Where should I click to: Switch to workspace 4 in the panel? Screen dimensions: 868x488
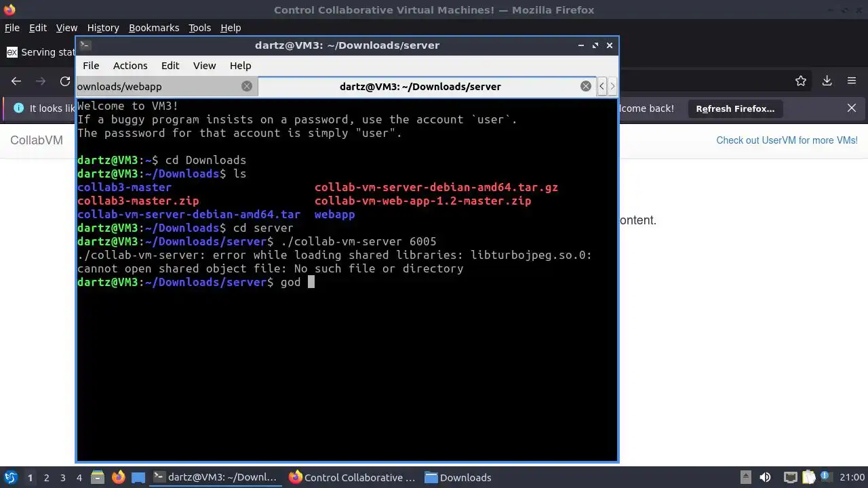click(x=79, y=477)
